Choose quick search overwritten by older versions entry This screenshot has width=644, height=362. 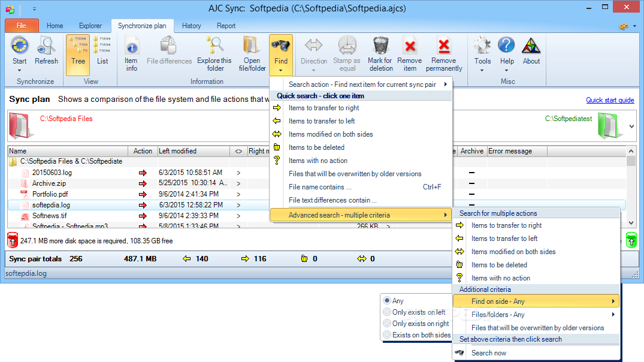361,174
